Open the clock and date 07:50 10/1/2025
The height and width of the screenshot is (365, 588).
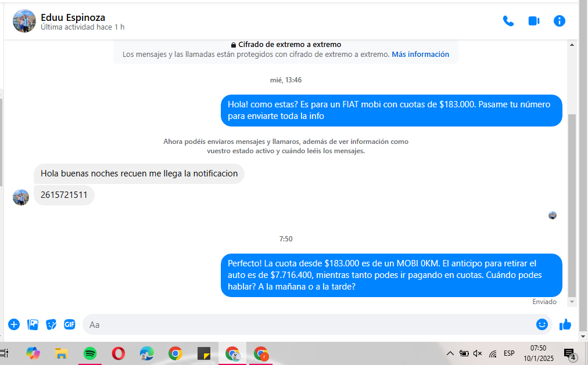[x=539, y=353]
